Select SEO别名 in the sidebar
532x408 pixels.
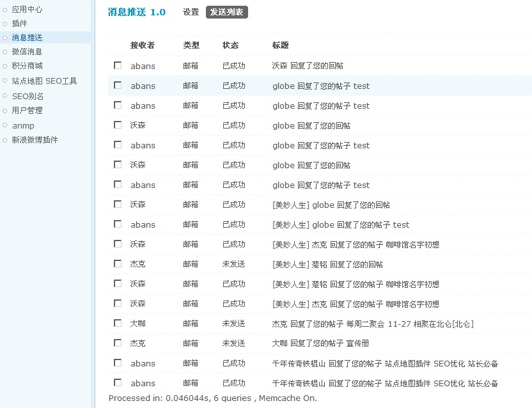pyautogui.click(x=27, y=97)
